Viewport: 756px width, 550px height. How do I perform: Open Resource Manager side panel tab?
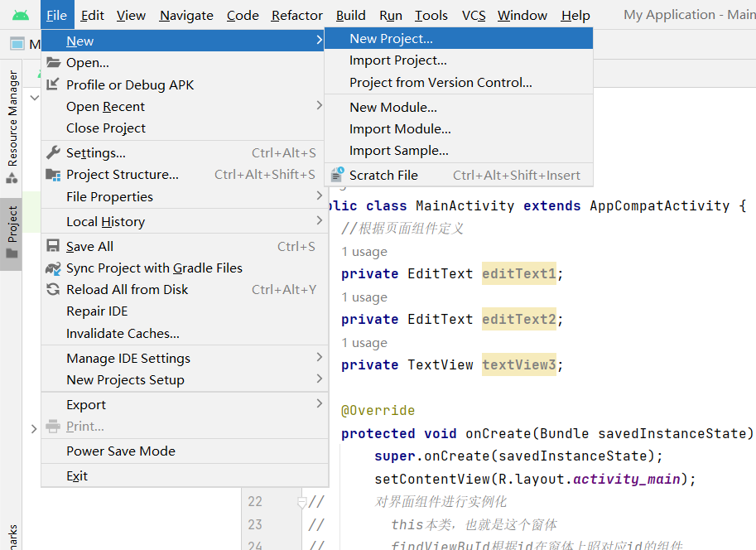[12, 120]
